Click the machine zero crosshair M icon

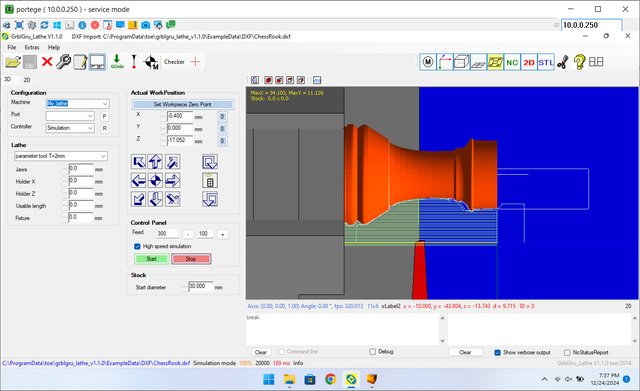pyautogui.click(x=151, y=62)
